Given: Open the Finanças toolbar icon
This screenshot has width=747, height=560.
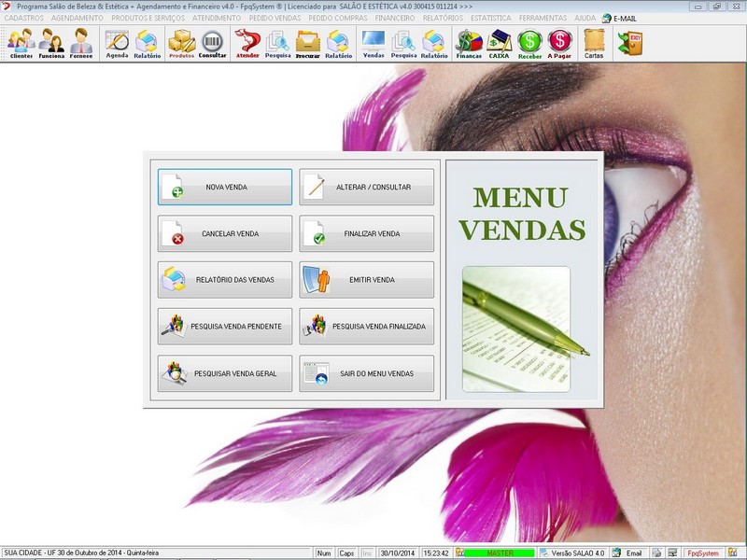Looking at the screenshot, I should pos(469,43).
